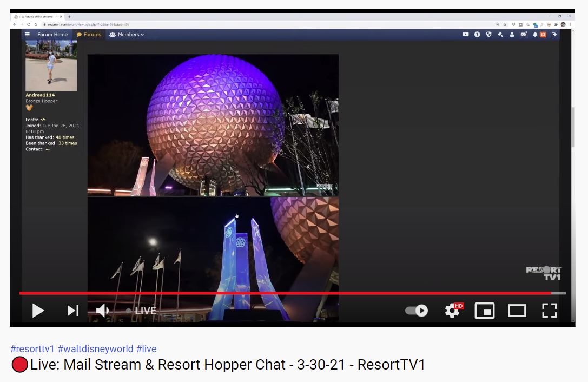Open the Forums menu item
Viewport: 588px width, 382px height.
click(x=89, y=35)
